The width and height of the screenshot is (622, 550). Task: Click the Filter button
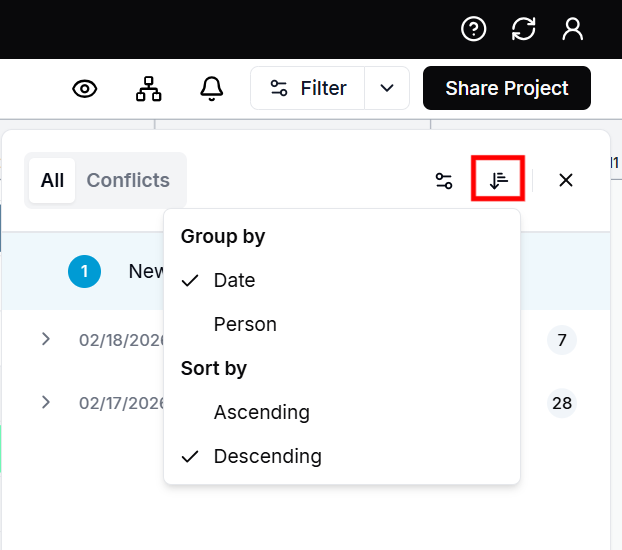(308, 89)
